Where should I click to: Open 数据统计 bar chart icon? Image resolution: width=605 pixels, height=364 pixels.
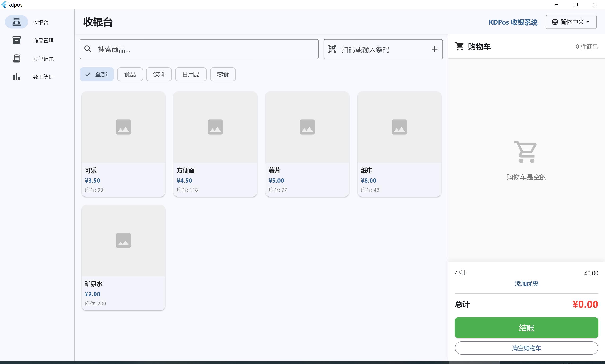click(17, 76)
